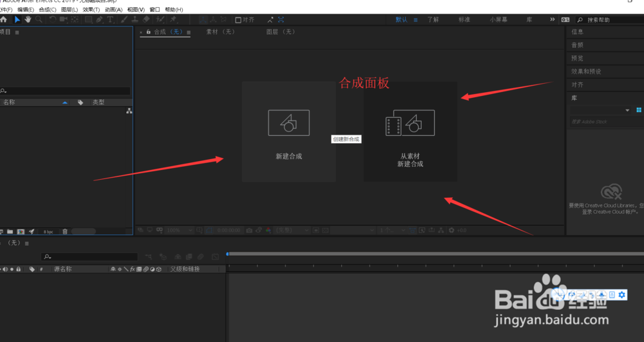
Task: Expand the workspace overflow chevron
Action: coord(552,19)
